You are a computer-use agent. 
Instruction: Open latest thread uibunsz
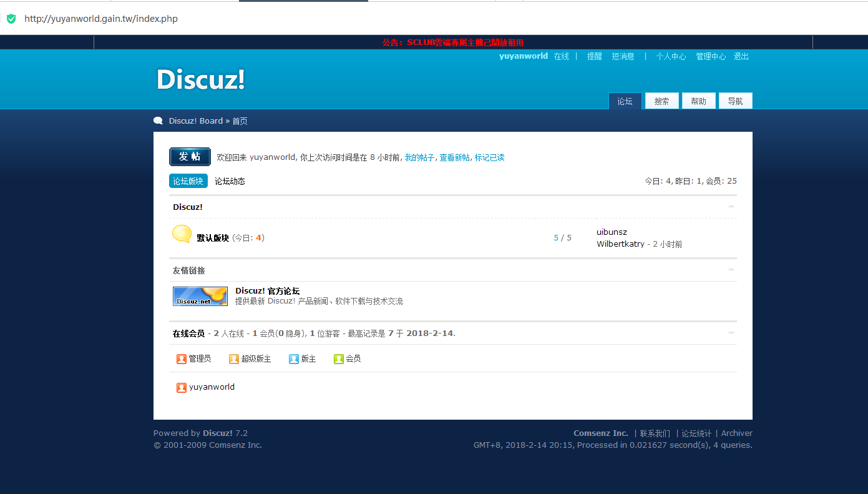612,232
